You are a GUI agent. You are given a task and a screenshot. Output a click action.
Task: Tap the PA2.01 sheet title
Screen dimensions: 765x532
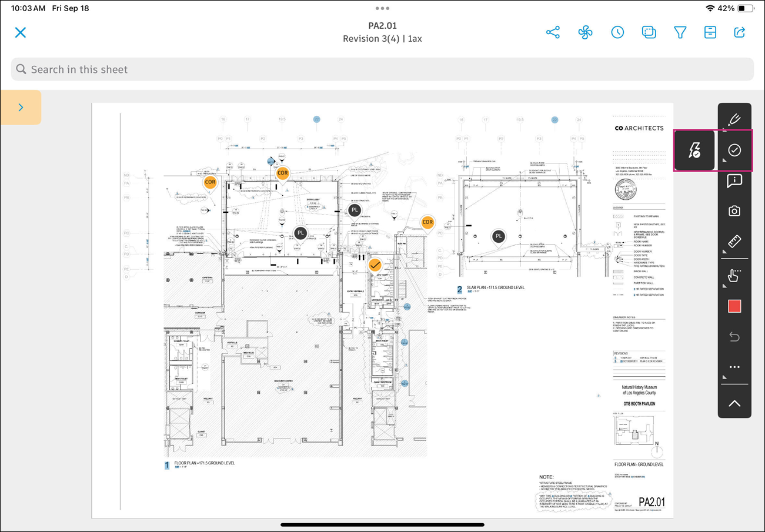(x=382, y=25)
